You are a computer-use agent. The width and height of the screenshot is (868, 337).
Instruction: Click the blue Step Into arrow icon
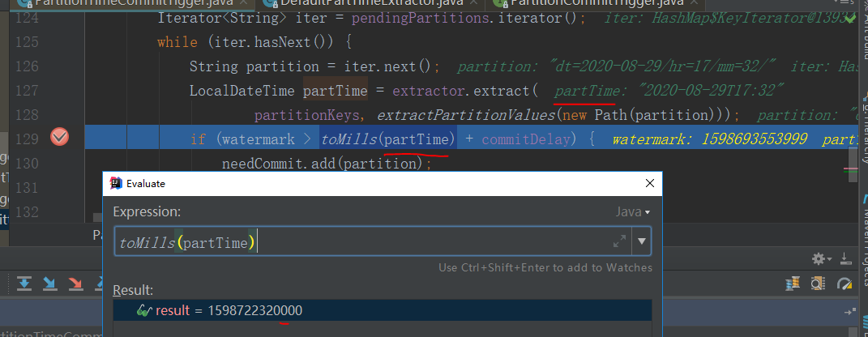point(49,284)
